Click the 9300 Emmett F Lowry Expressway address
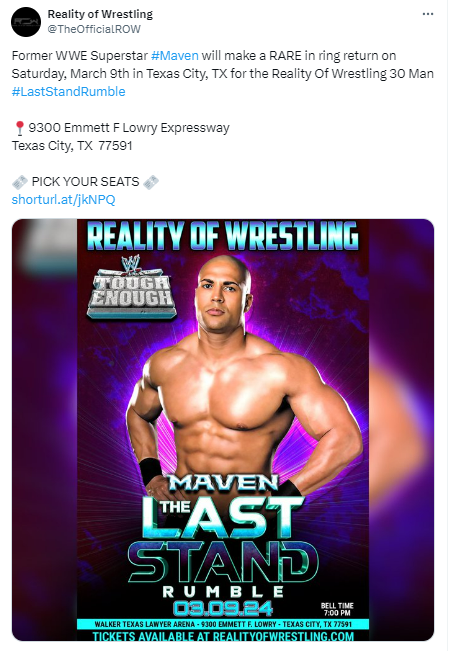This screenshot has width=454, height=651. [x=129, y=128]
